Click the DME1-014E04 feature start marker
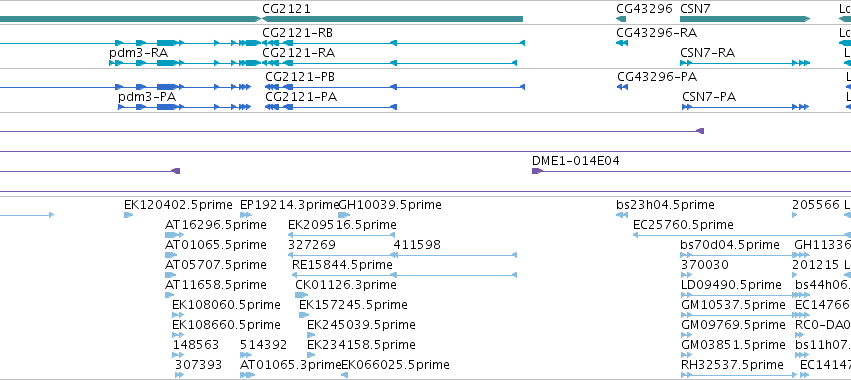Screen dimensions: 851x380 [x=537, y=171]
